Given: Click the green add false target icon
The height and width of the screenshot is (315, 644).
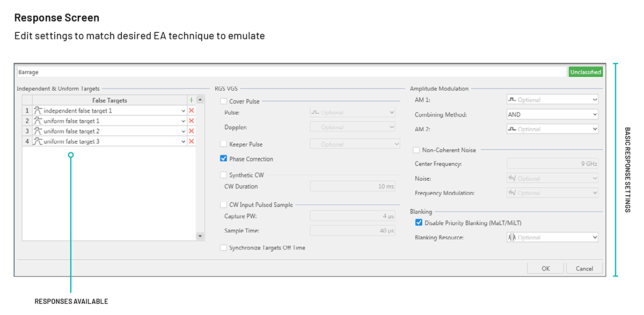Looking at the screenshot, I should click(x=191, y=100).
